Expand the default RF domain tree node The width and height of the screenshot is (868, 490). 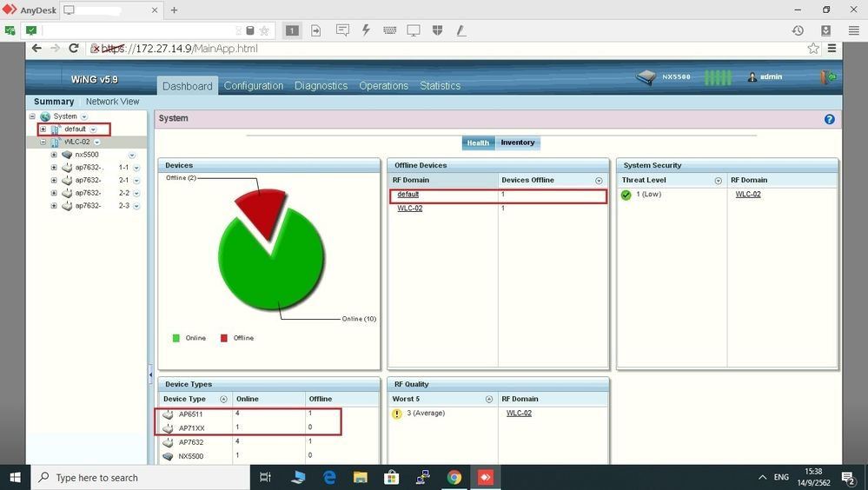(43, 129)
